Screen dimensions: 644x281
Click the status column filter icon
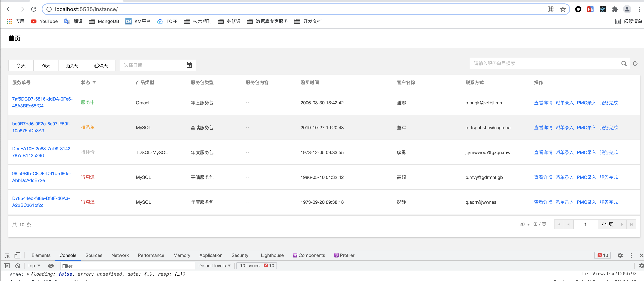point(94,83)
